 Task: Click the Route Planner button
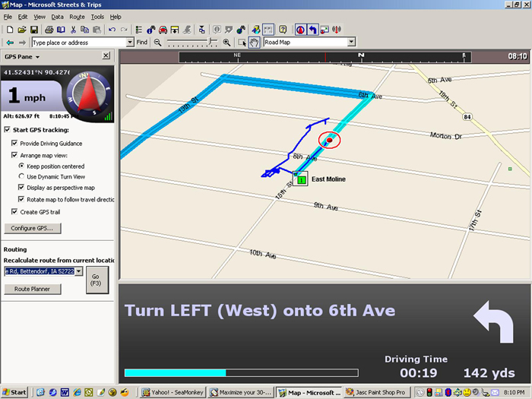point(33,289)
